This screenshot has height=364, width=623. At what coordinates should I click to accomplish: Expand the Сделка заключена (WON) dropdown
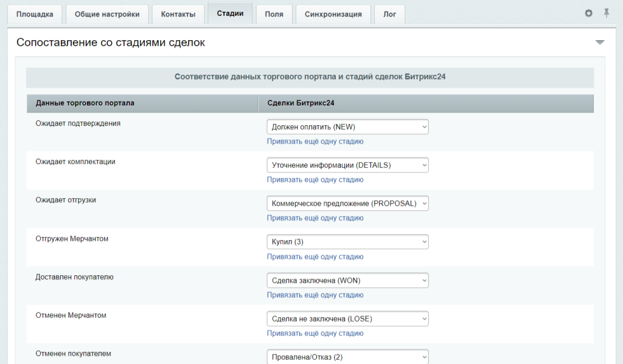click(x=347, y=280)
